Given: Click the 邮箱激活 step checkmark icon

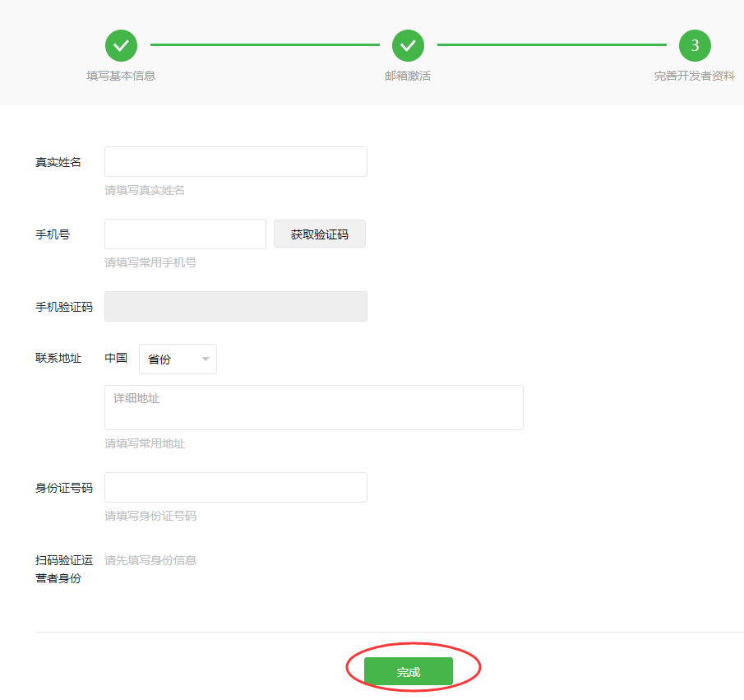Looking at the screenshot, I should (408, 45).
